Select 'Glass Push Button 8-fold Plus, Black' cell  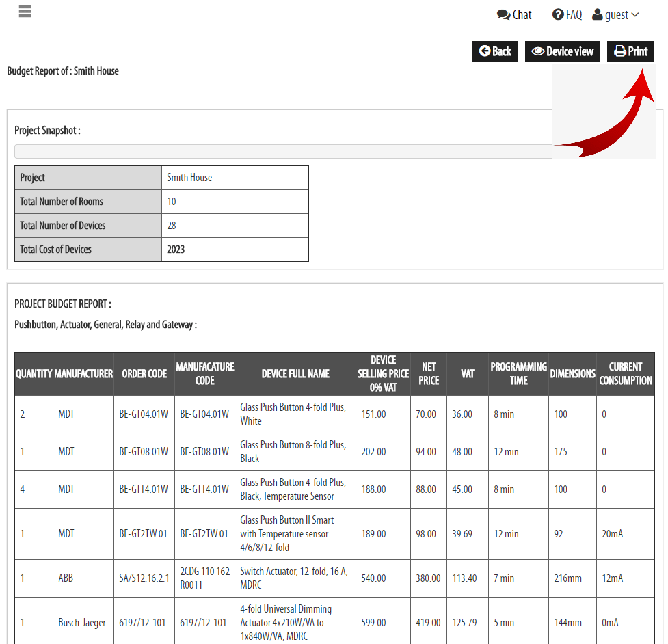[x=295, y=452]
